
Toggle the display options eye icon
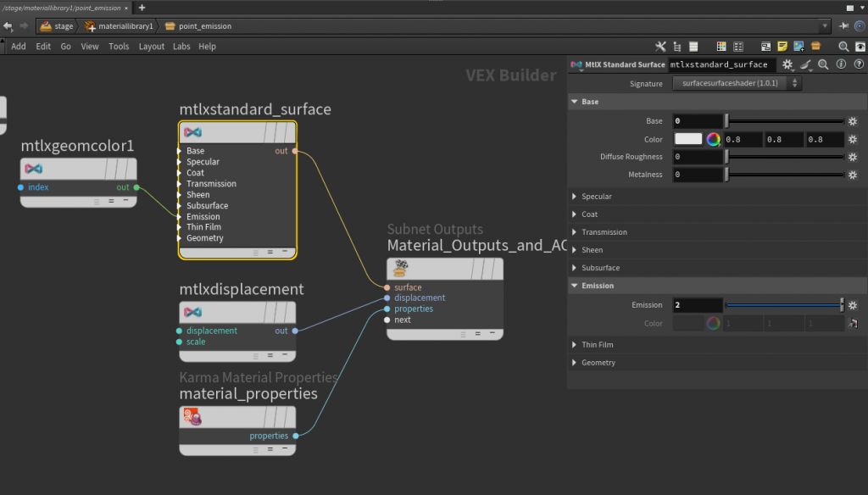pyautogui.click(x=860, y=46)
